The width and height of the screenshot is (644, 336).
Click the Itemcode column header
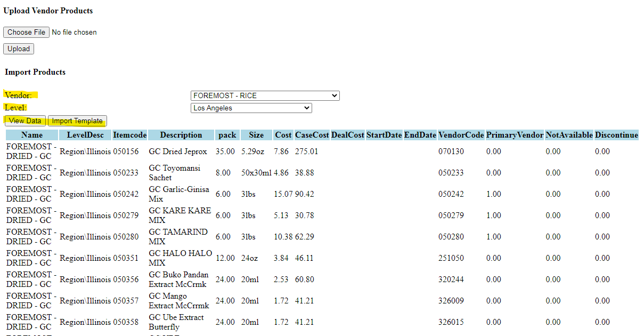pyautogui.click(x=129, y=135)
